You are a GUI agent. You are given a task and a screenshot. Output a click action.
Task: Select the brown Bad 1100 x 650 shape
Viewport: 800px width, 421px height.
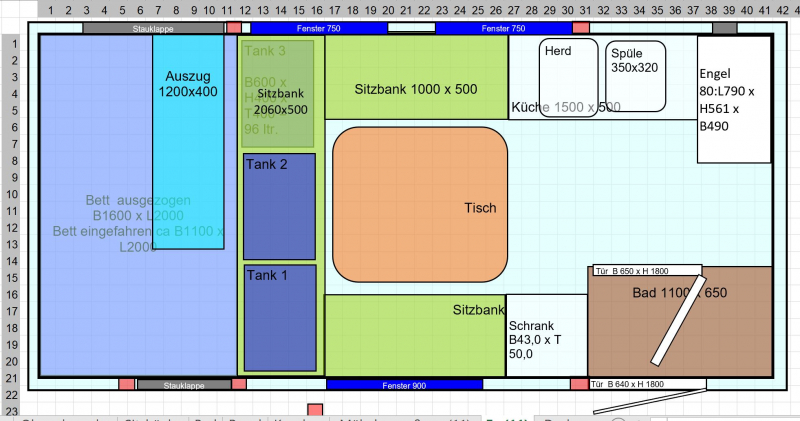pyautogui.click(x=680, y=321)
